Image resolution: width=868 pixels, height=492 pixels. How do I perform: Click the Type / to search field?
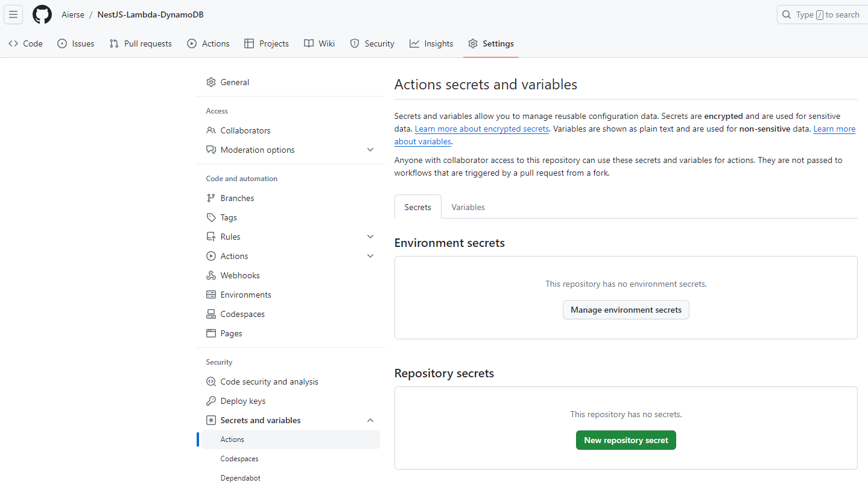823,14
